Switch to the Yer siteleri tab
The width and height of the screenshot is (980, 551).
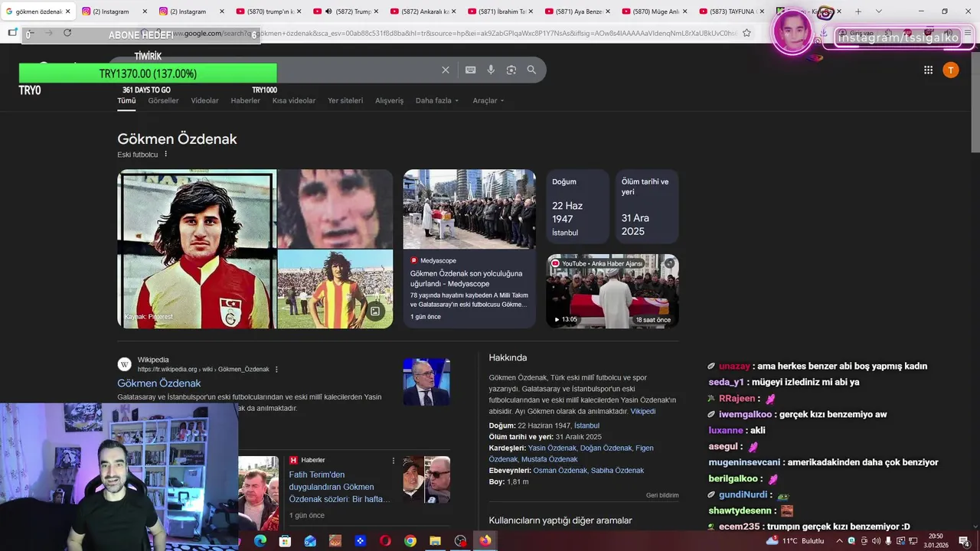click(345, 100)
